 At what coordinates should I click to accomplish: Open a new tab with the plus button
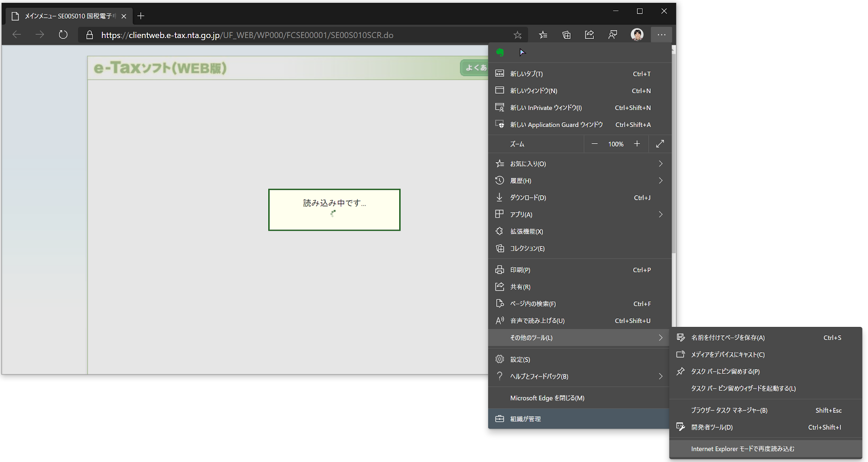click(141, 16)
